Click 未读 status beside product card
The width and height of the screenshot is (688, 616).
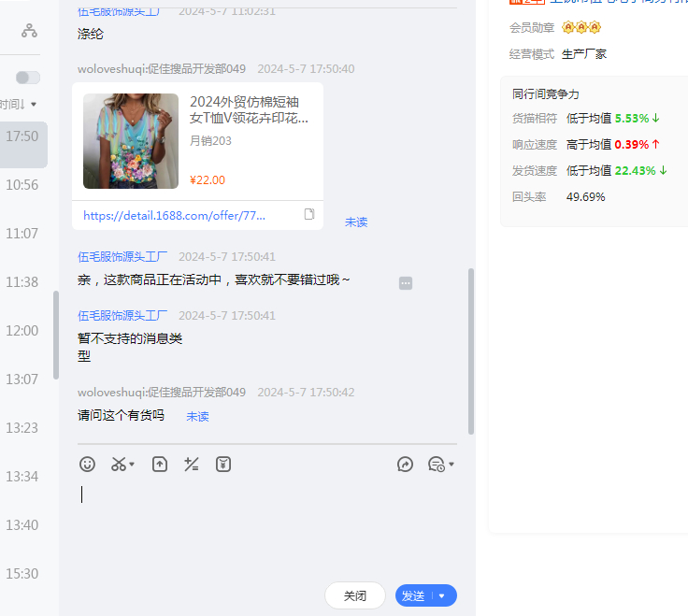(x=356, y=222)
